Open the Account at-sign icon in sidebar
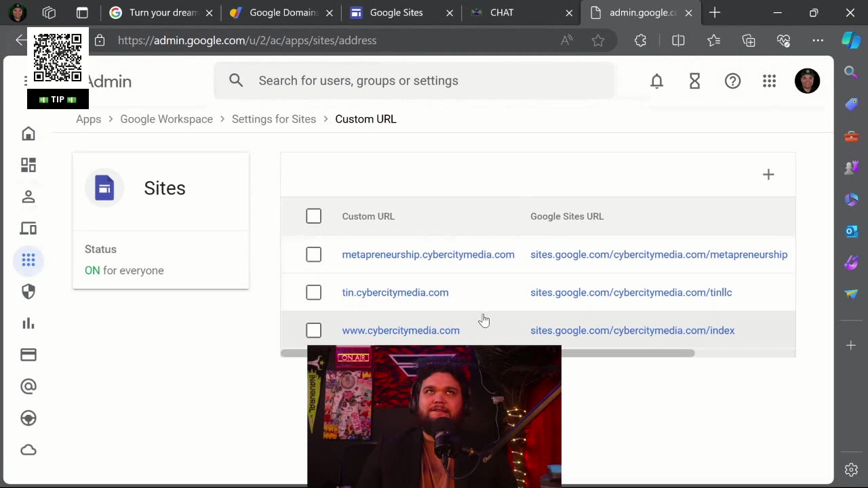This screenshot has height=488, width=868. point(28,386)
